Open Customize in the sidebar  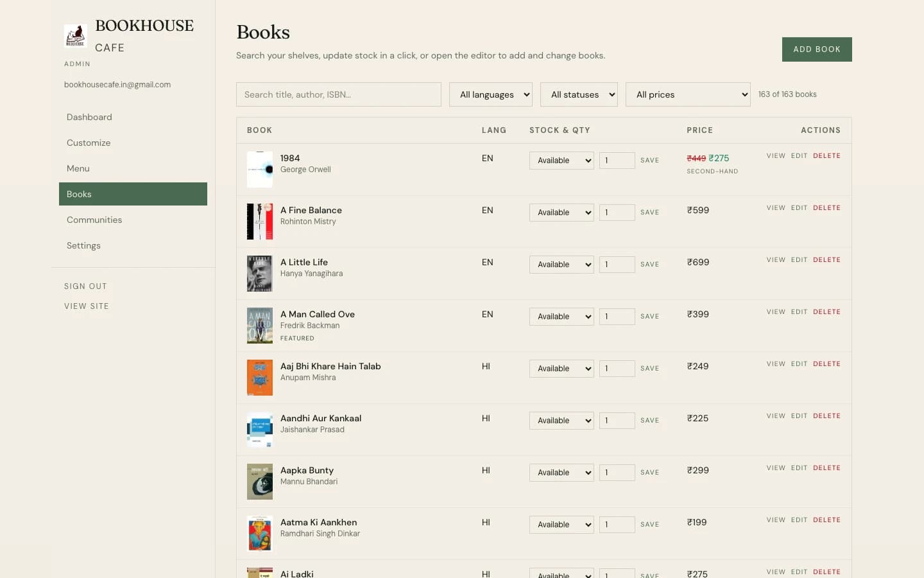tap(133, 143)
